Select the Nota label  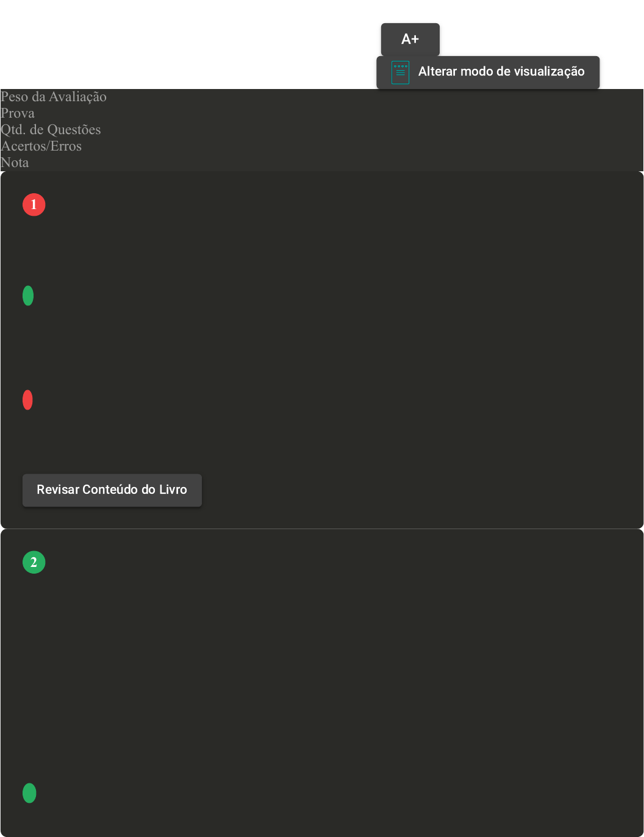pyautogui.click(x=15, y=163)
